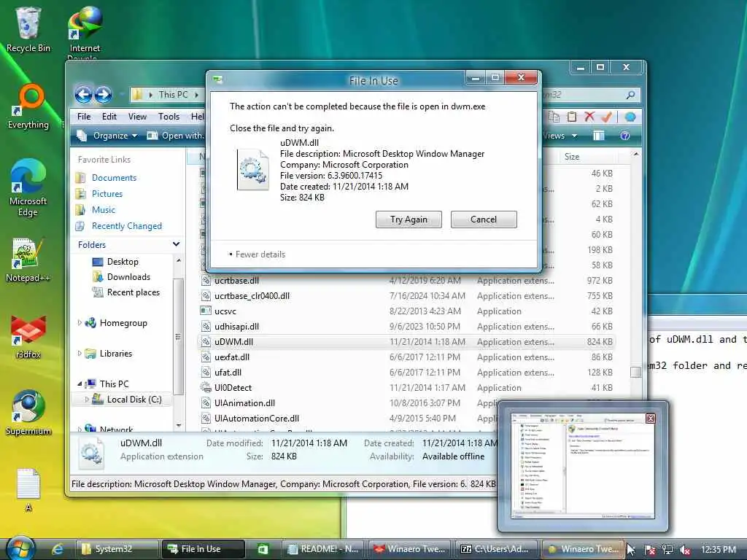Open Documents favorite link
This screenshot has height=560, width=747.
[x=114, y=178]
